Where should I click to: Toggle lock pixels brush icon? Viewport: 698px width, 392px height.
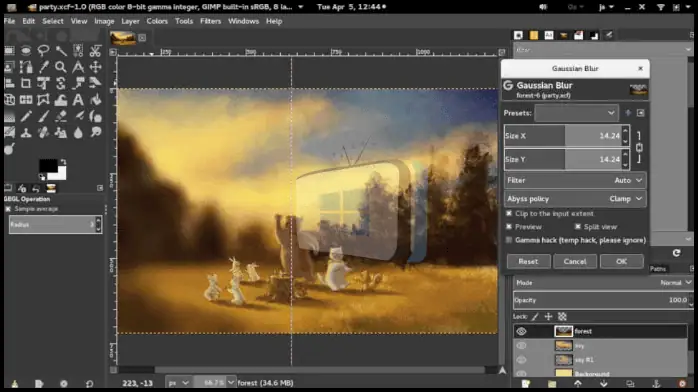click(x=535, y=316)
